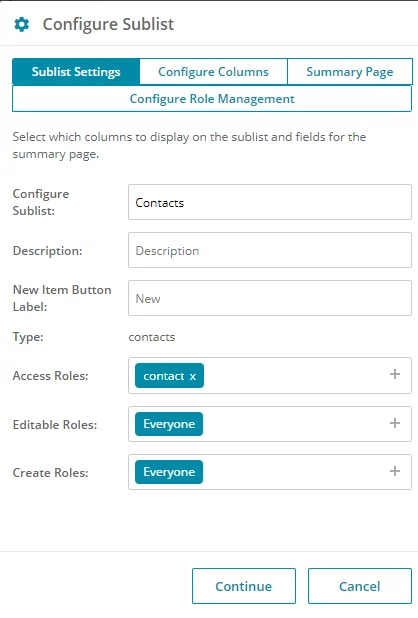Remove the contact role via its x
Viewport: 418px width, 618px height.
(193, 376)
